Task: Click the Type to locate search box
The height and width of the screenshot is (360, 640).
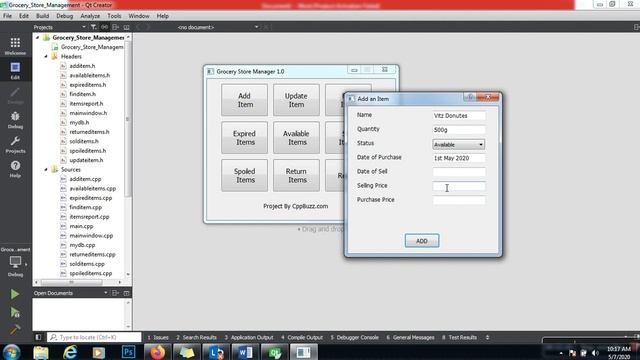Action: [94, 337]
